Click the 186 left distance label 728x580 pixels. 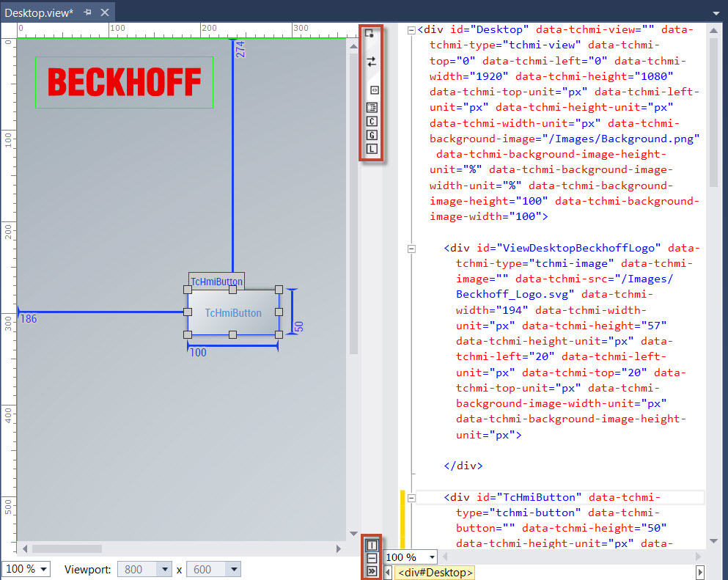(x=29, y=319)
